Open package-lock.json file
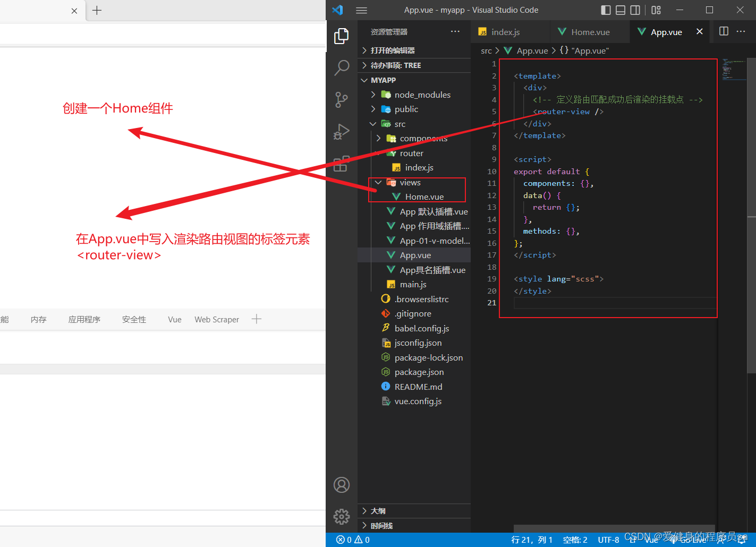 [414, 357]
